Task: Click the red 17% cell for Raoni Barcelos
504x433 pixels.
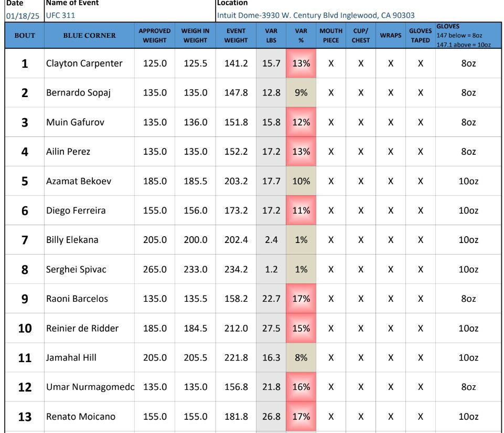Action: (x=301, y=299)
